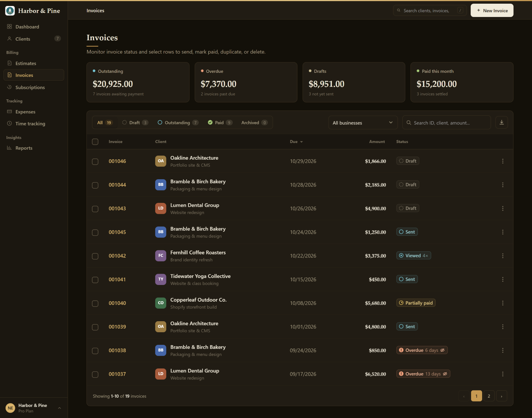This screenshot has height=418, width=532.
Task: Open the Overdue $7,370.00 summary card
Action: pos(246,82)
